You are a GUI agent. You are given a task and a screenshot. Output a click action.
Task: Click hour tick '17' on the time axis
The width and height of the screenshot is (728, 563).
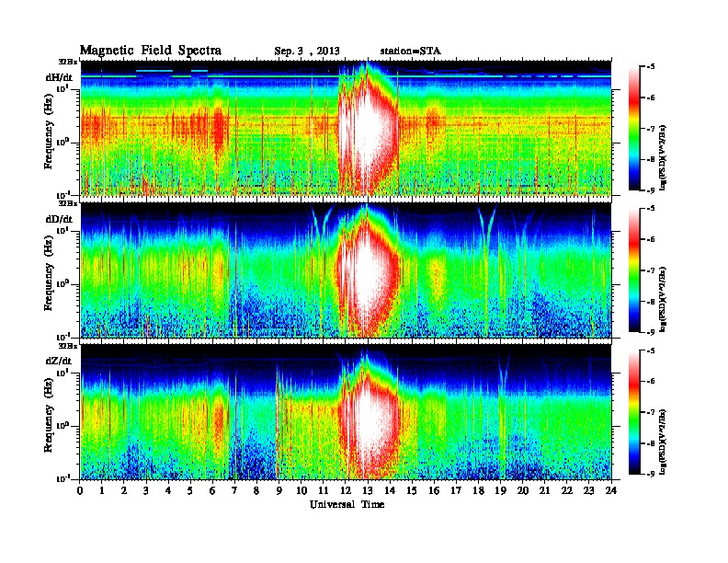coord(456,490)
